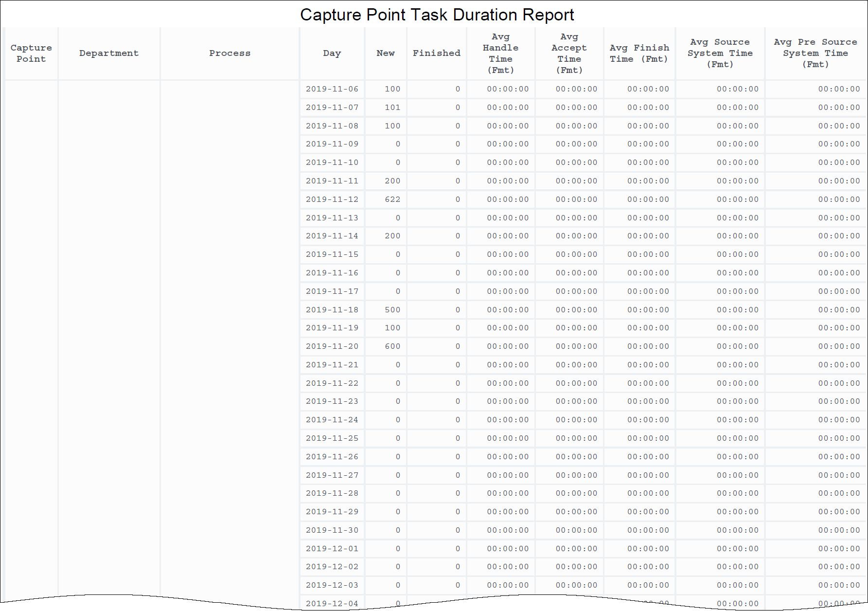Click the Avg Source System Time header
The height and width of the screenshot is (611, 868).
pyautogui.click(x=720, y=54)
